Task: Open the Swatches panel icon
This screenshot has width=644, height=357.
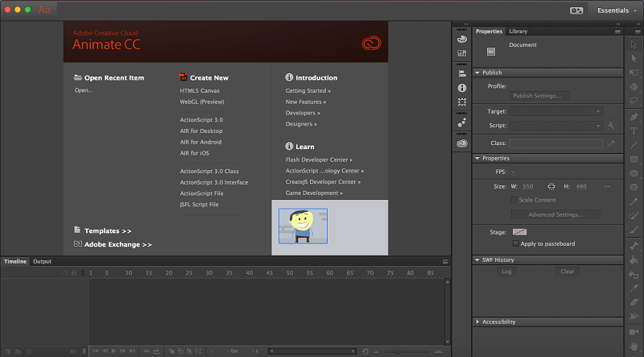Action: coord(462,53)
